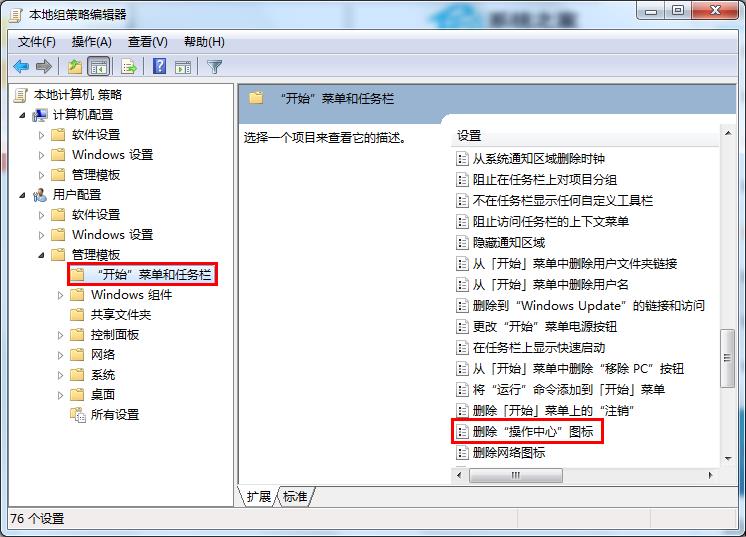The width and height of the screenshot is (746, 537).
Task: Open the 操作(A) menu
Action: (x=91, y=42)
